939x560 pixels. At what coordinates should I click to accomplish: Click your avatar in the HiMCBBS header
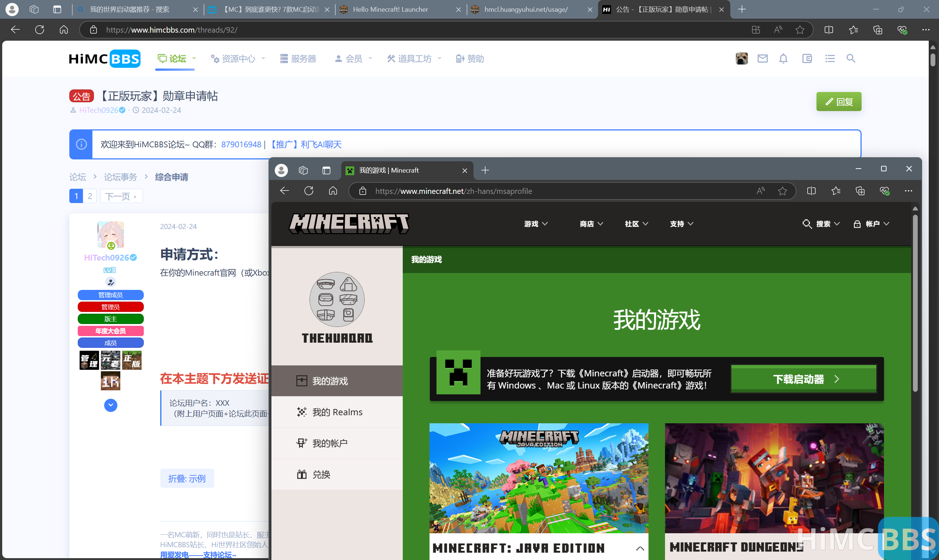click(741, 59)
